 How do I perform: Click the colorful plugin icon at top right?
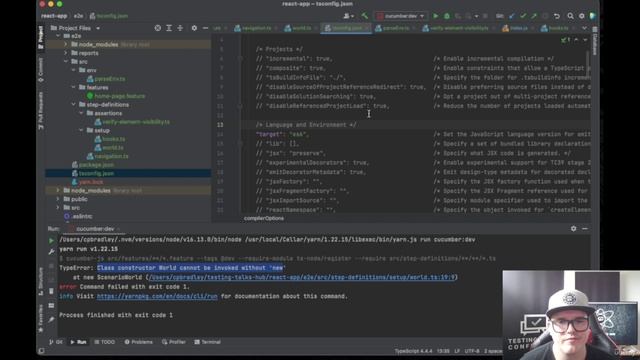[x=593, y=16]
